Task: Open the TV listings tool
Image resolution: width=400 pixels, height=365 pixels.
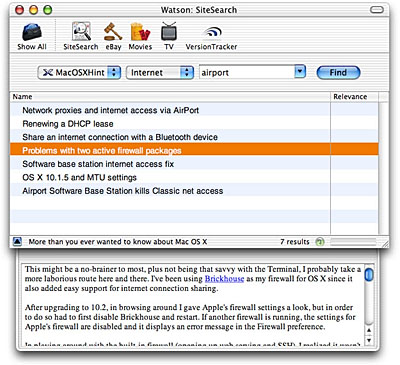Action: pyautogui.click(x=169, y=36)
